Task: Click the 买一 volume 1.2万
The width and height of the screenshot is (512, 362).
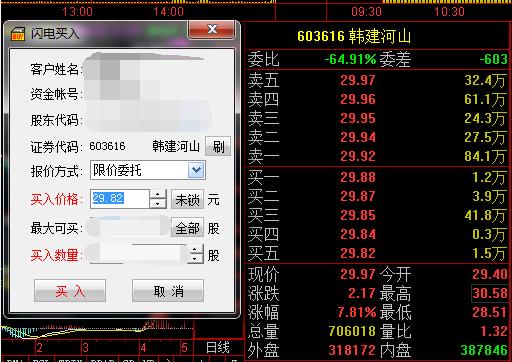Action: 489,177
